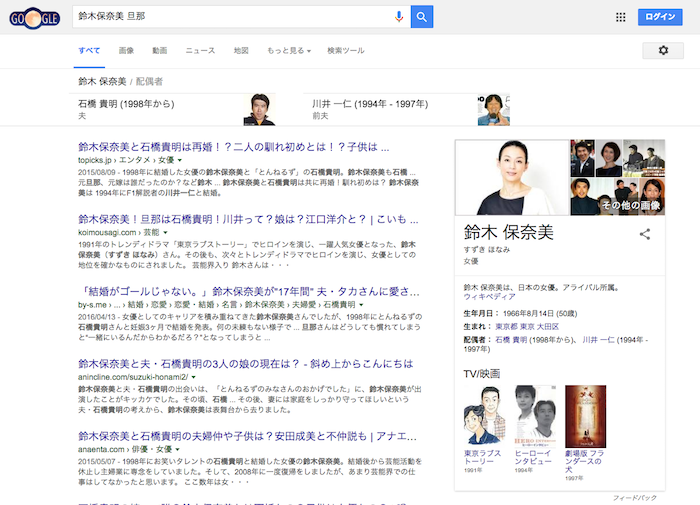Switch to the 画像 tab

click(126, 50)
